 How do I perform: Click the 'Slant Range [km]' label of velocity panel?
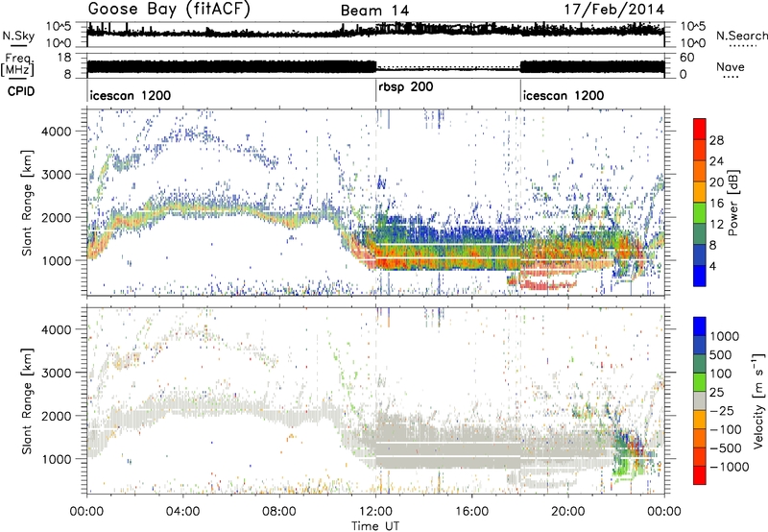(27, 400)
